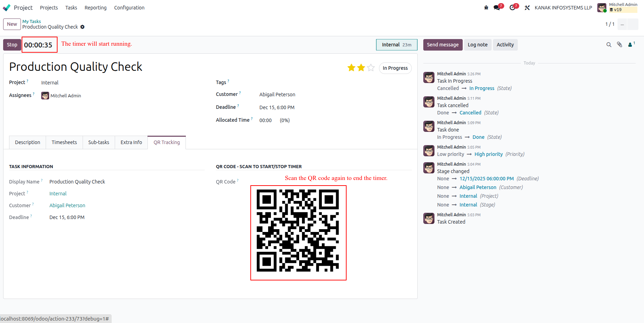The width and height of the screenshot is (644, 323).
Task: Search messages with the magnifier icon
Action: (609, 45)
